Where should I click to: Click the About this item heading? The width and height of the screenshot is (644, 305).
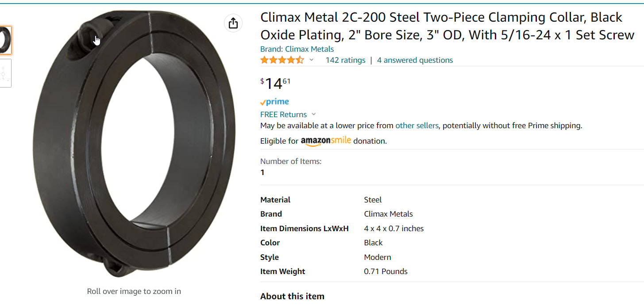click(x=292, y=296)
